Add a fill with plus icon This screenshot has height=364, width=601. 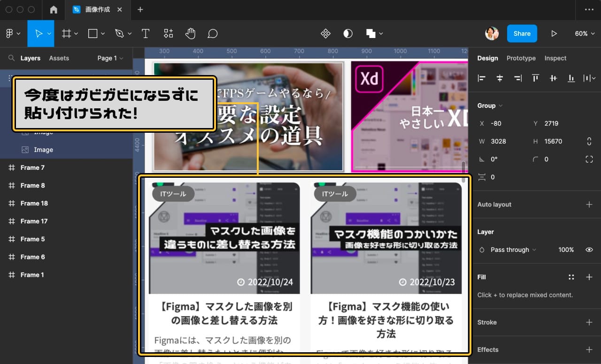589,277
